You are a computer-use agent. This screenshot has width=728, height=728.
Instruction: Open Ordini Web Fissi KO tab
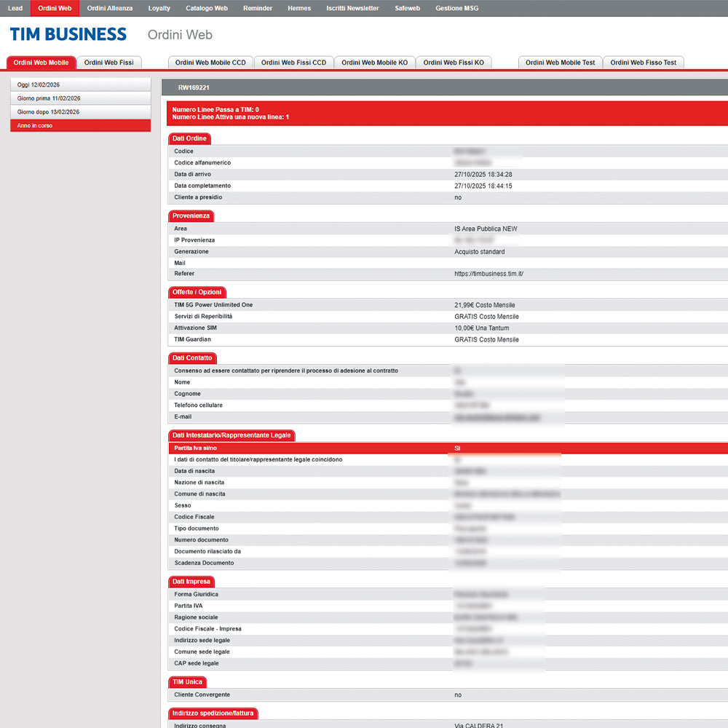(454, 63)
